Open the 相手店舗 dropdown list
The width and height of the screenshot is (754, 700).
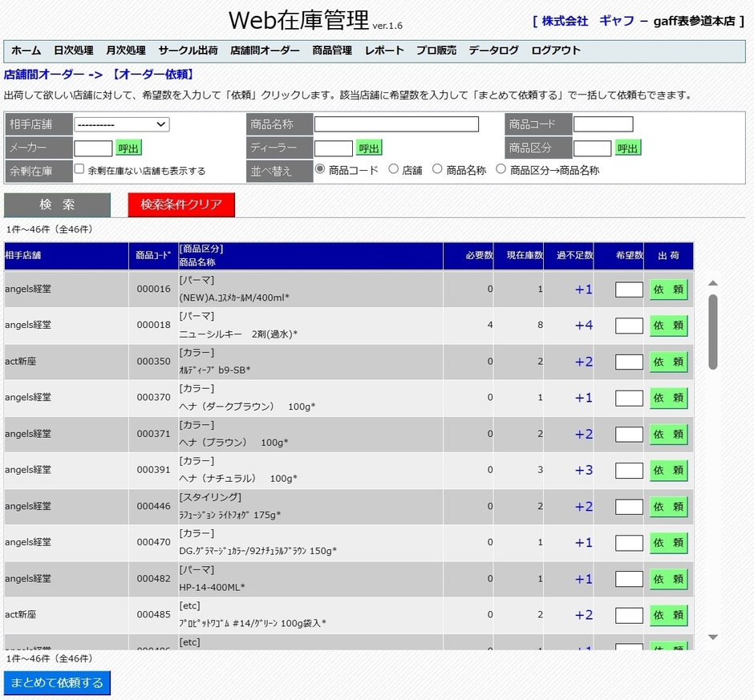click(121, 124)
